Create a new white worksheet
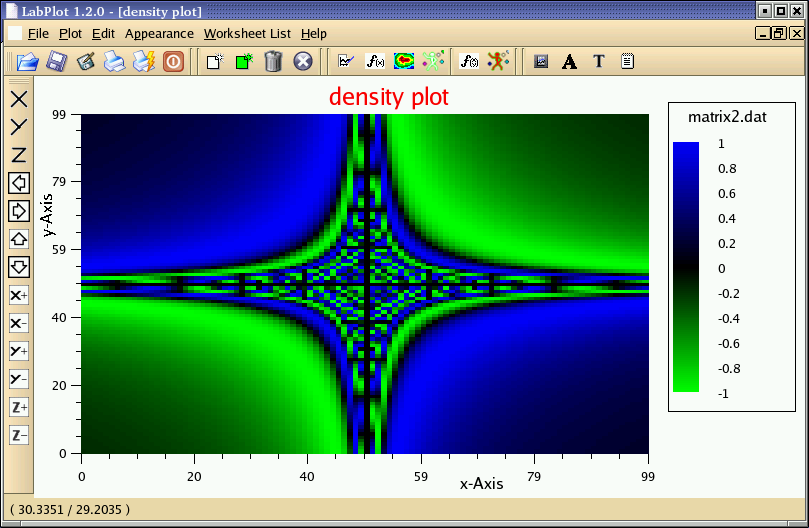Screen dimensions: 809x528 [x=215, y=61]
